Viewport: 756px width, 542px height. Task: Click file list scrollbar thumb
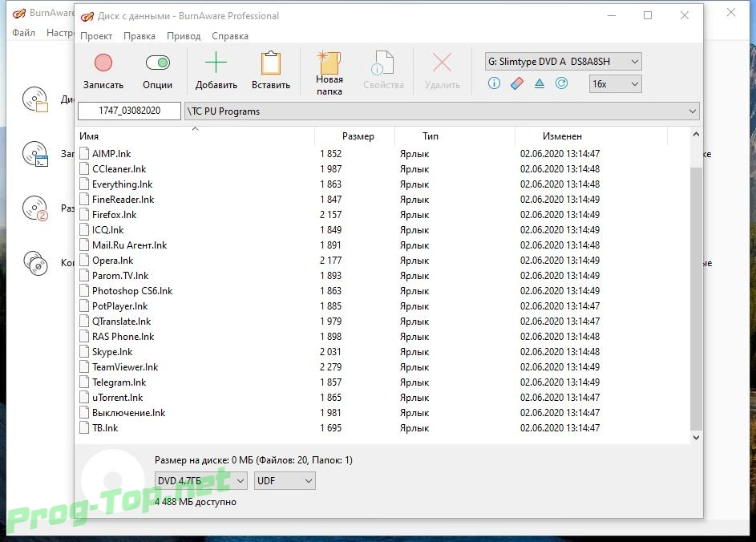[x=696, y=298]
